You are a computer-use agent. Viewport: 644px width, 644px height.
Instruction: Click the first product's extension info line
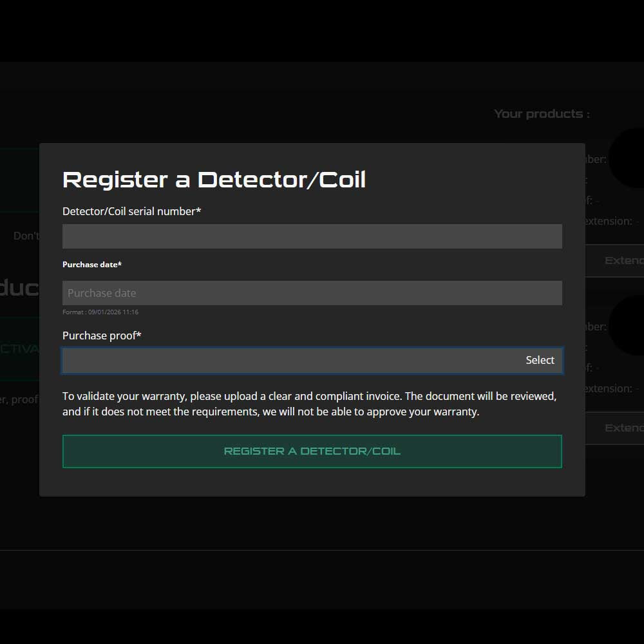coord(612,221)
